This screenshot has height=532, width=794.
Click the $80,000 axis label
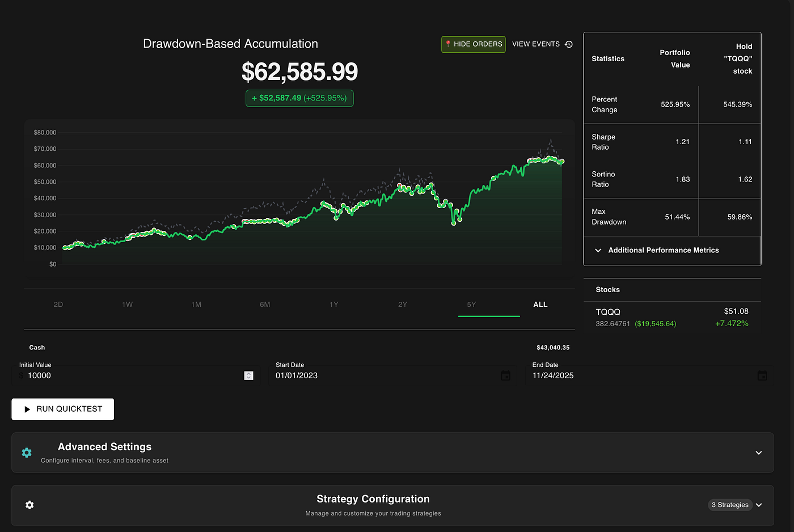[x=45, y=133]
